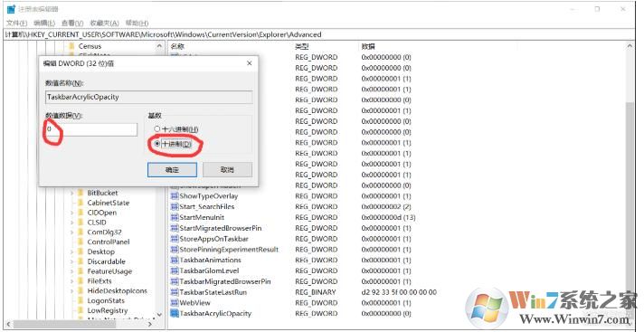The width and height of the screenshot is (644, 332).
Task: Expand the FeatureUsage key
Action: click(72, 271)
